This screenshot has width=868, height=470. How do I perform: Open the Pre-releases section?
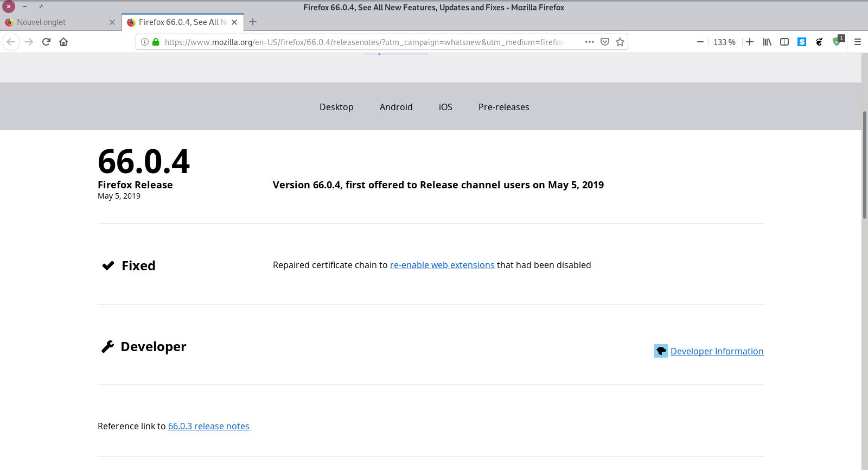tap(503, 107)
